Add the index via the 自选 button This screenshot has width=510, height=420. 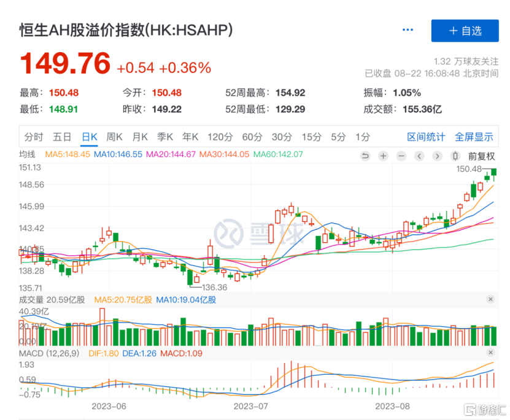pyautogui.click(x=465, y=31)
